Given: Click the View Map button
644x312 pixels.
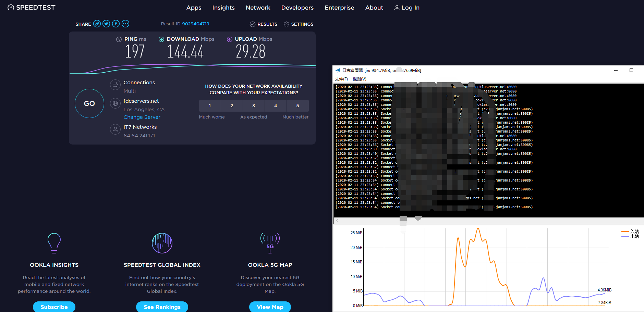Looking at the screenshot, I should 270,307.
